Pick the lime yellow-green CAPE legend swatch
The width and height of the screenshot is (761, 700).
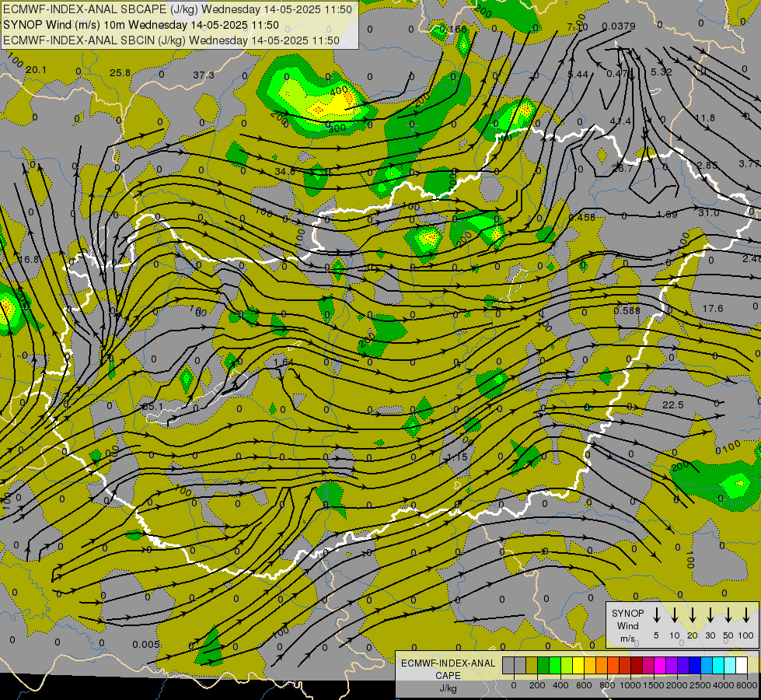pyautogui.click(x=567, y=666)
